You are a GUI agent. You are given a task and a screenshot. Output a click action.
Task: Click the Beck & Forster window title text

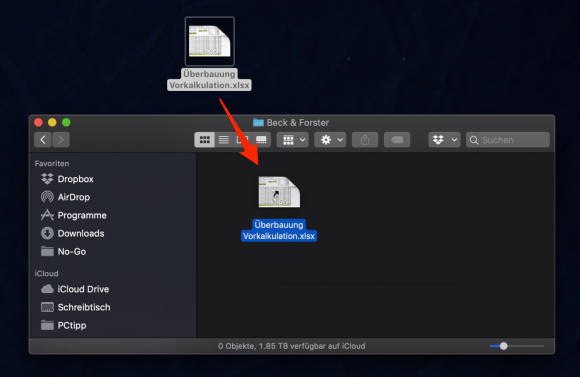(298, 122)
